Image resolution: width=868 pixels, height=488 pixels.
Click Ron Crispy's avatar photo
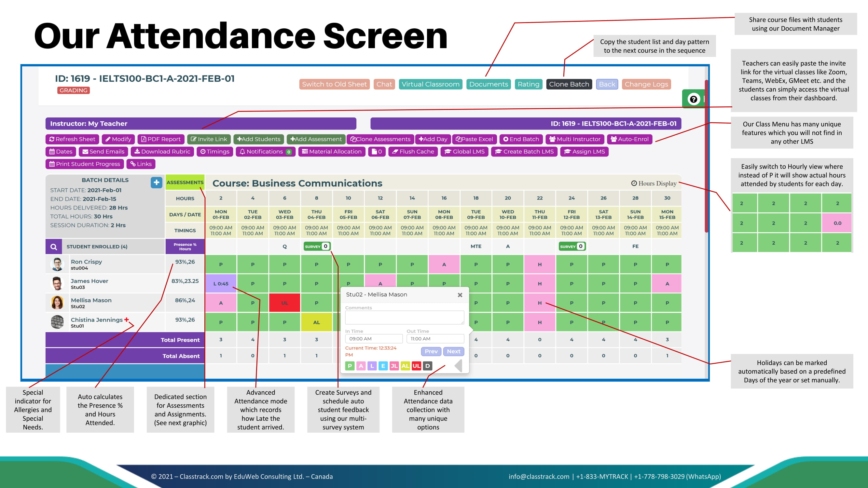(x=57, y=264)
